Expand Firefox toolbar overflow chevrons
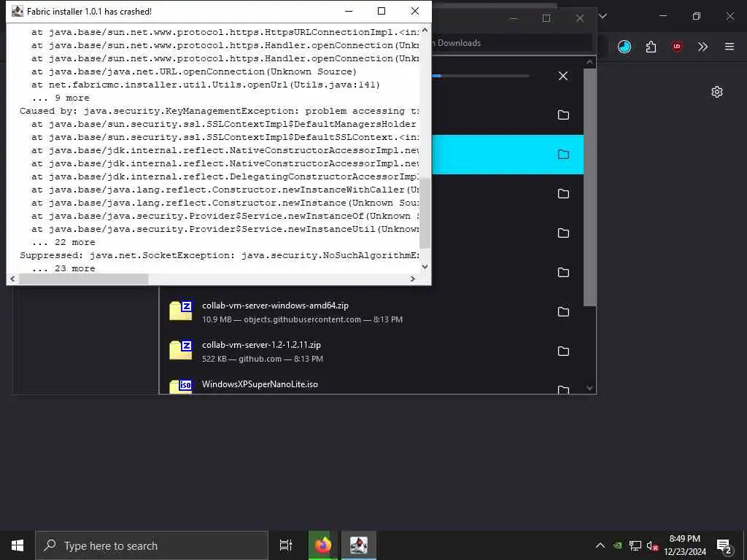Screen dimensions: 747x560 [703, 47]
